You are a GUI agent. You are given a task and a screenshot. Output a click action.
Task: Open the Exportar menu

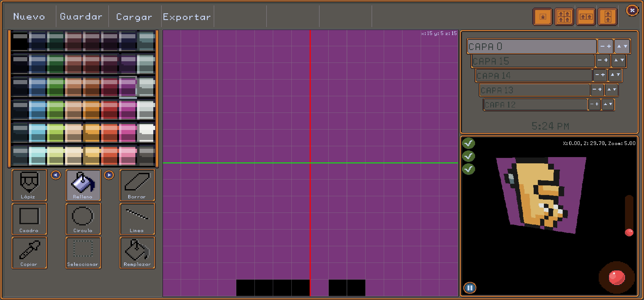click(187, 17)
